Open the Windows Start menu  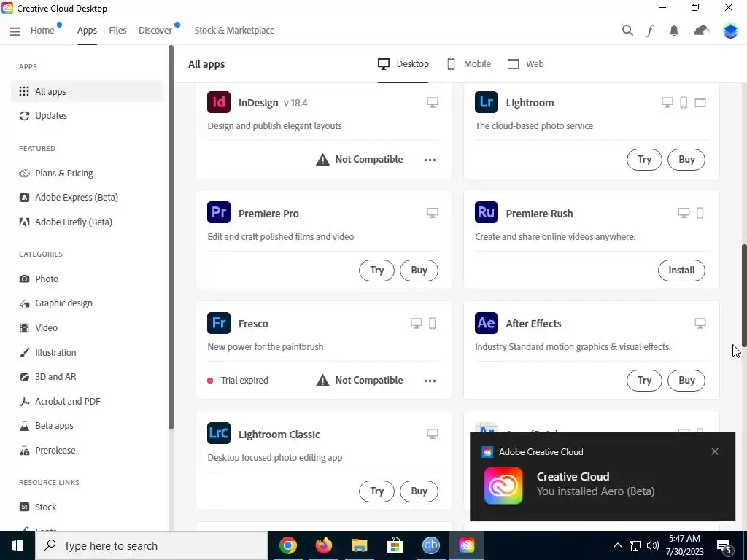(18, 545)
